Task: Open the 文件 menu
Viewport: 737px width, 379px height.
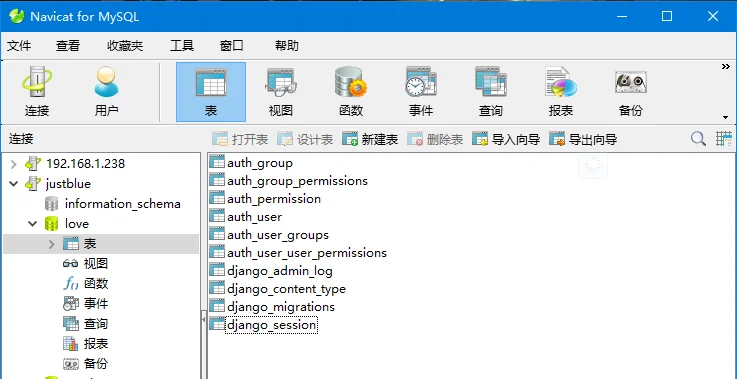Action: point(19,46)
